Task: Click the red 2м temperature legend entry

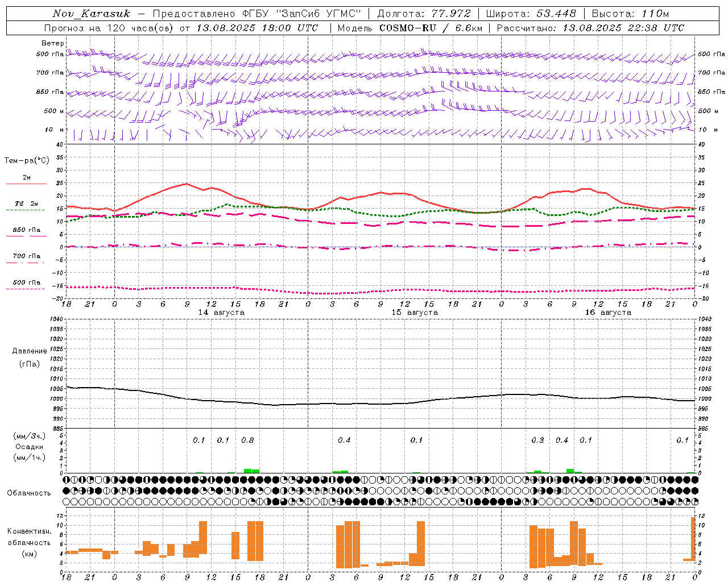Action: [x=27, y=178]
